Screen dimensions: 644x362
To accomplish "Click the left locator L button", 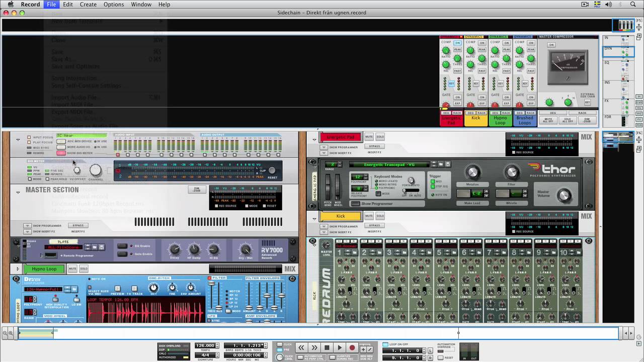I will pyautogui.click(x=430, y=350).
